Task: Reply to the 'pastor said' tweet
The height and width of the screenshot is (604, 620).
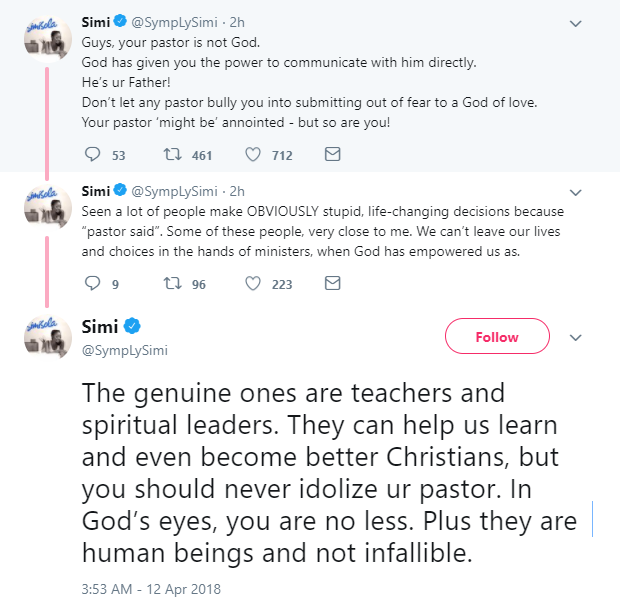Action: 92,284
